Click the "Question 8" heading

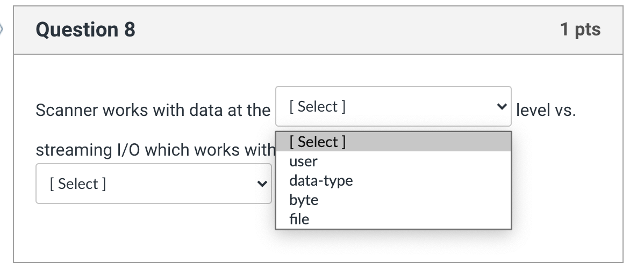click(85, 30)
